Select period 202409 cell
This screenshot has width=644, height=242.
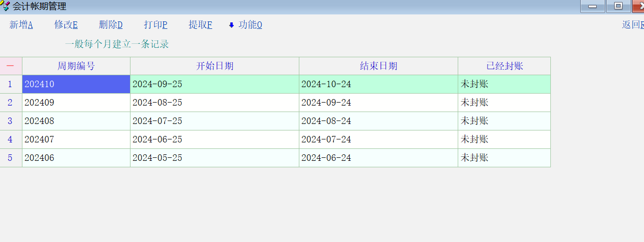(x=76, y=103)
